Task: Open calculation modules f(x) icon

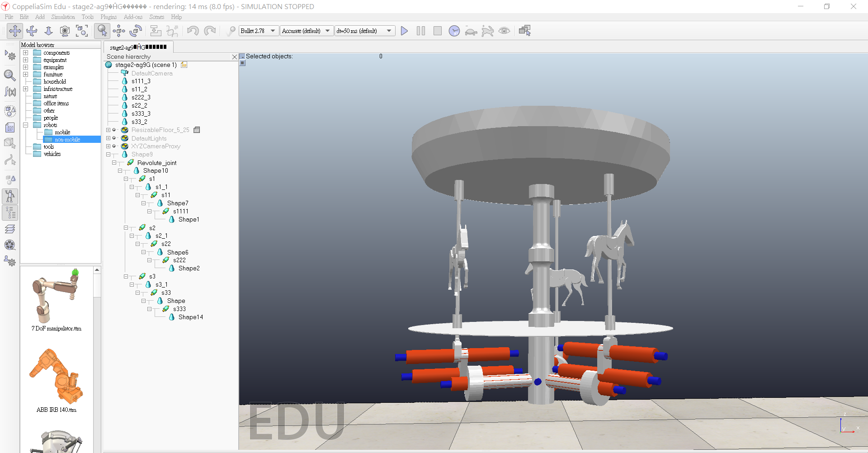Action: click(x=10, y=92)
